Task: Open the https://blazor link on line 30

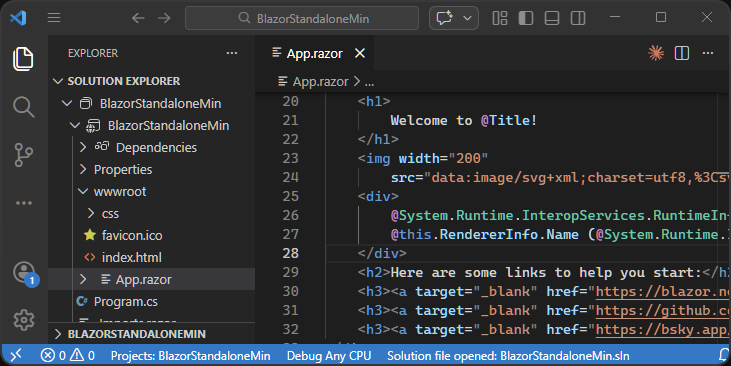Action: 662,292
